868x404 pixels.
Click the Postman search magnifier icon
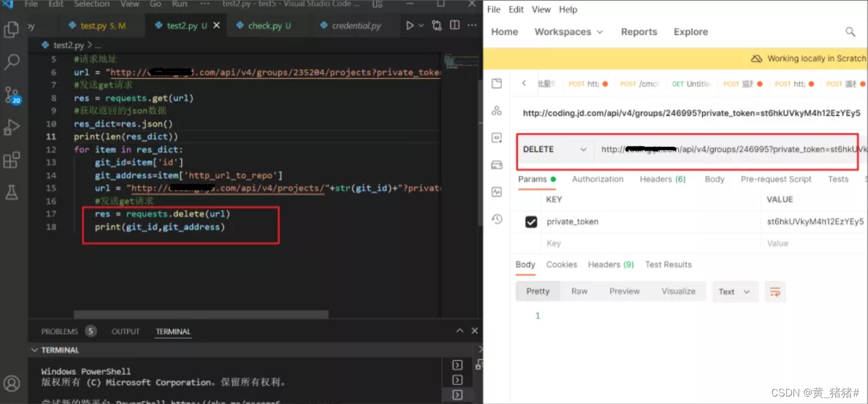pos(850,32)
